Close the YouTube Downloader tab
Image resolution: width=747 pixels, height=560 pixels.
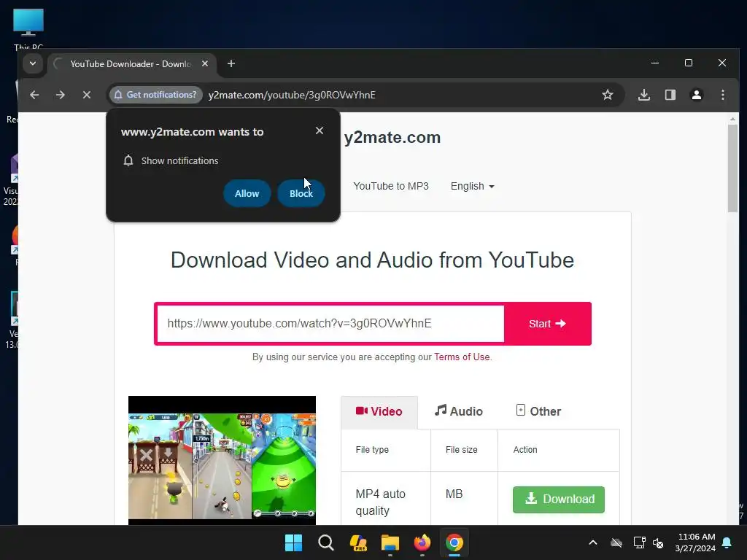pyautogui.click(x=205, y=63)
